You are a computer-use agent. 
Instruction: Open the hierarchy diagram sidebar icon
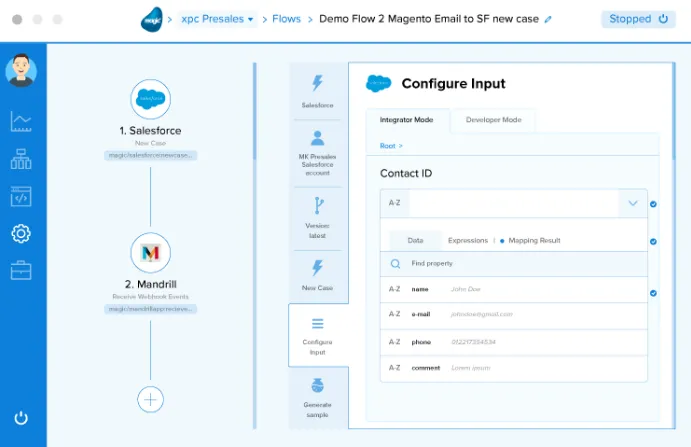[x=21, y=159]
